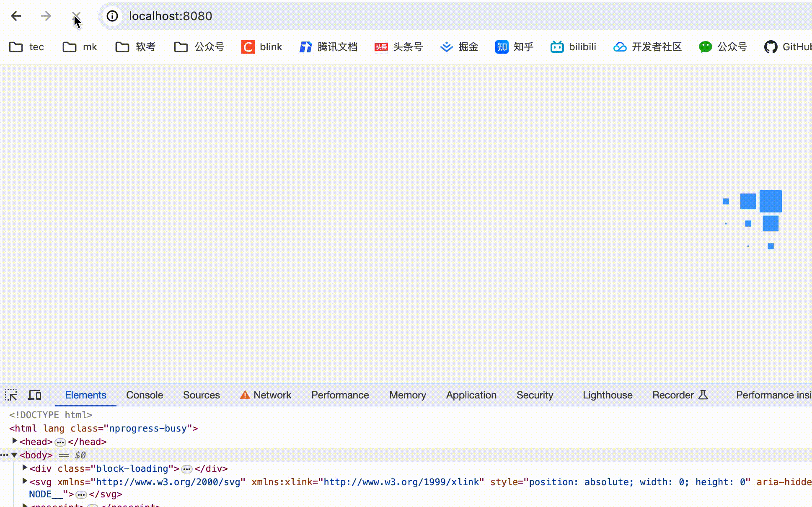
Task: Open the blink bookmark
Action: (x=262, y=47)
